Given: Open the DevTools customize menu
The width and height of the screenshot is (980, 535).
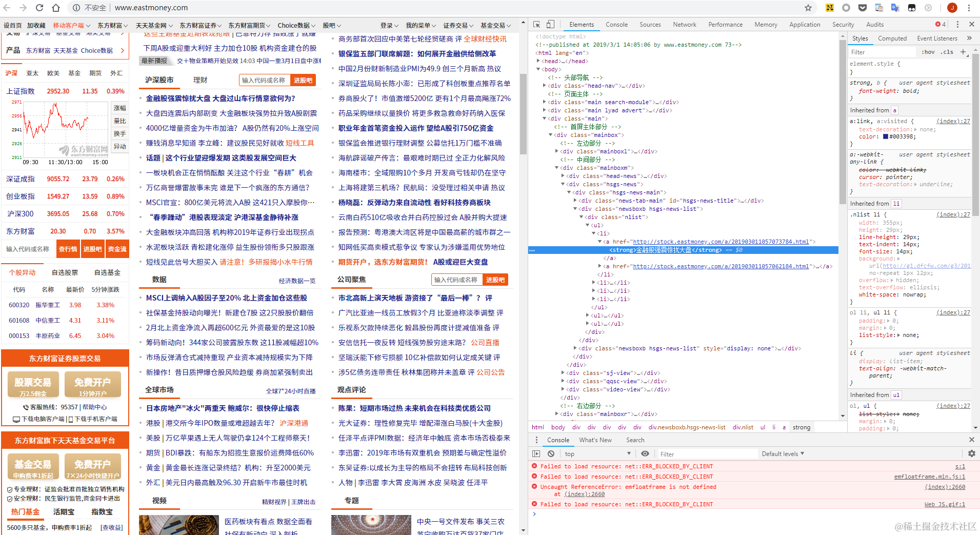Looking at the screenshot, I should tap(957, 25).
